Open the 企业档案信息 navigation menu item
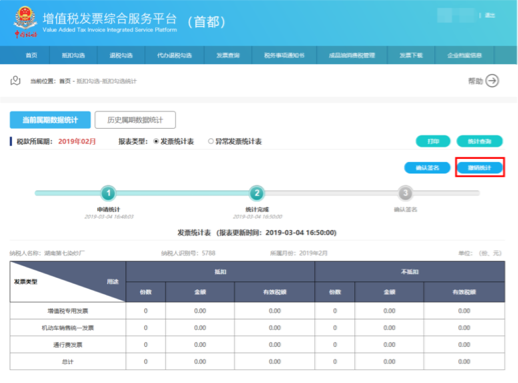 pos(465,55)
